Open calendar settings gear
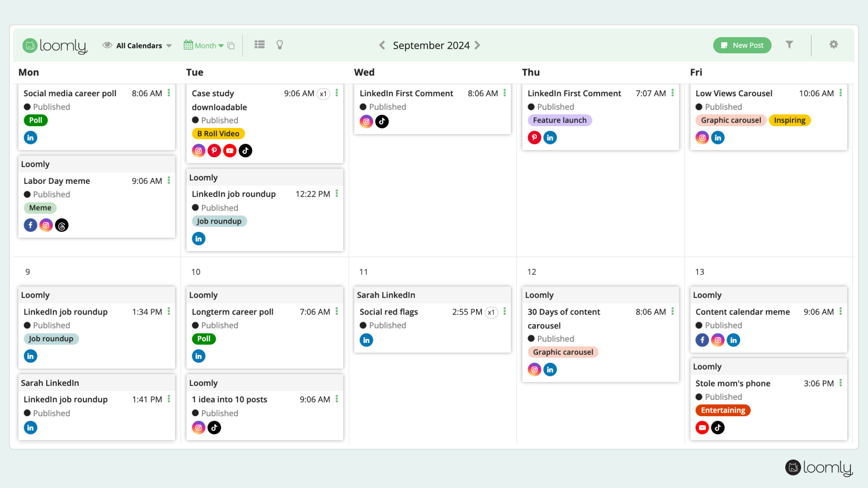Viewport: 868px width, 488px height. [x=834, y=45]
